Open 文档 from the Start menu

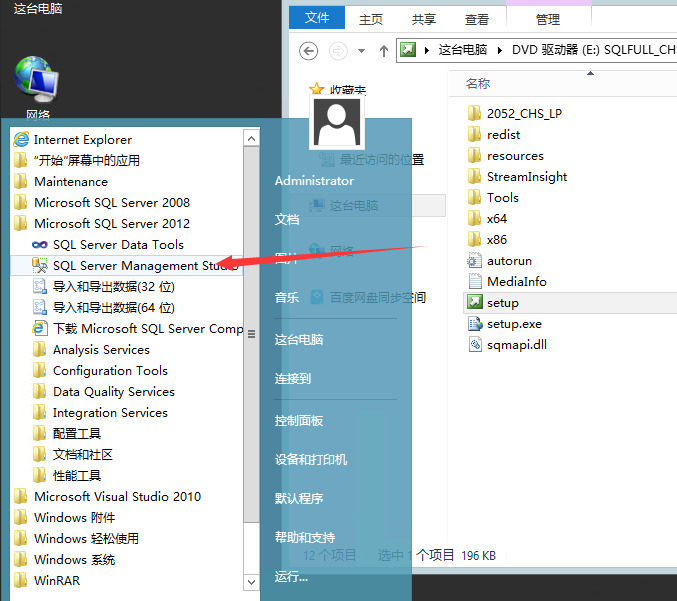point(287,219)
